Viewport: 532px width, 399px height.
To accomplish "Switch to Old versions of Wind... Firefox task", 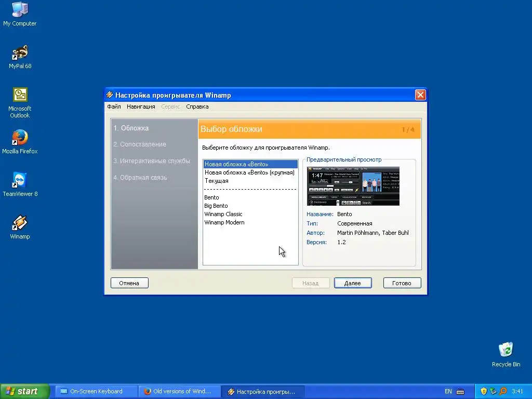I will 179,391.
